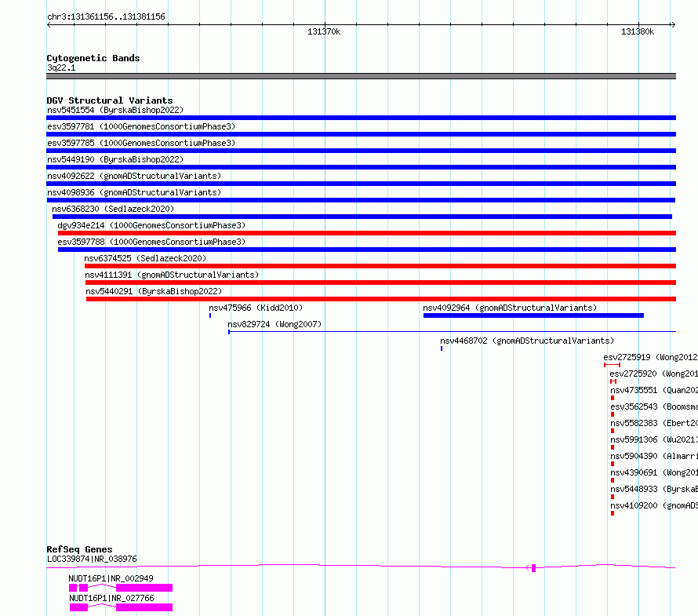This screenshot has height=616, width=698.
Task: Open the nsv4109200 variant label
Action: [x=654, y=505]
